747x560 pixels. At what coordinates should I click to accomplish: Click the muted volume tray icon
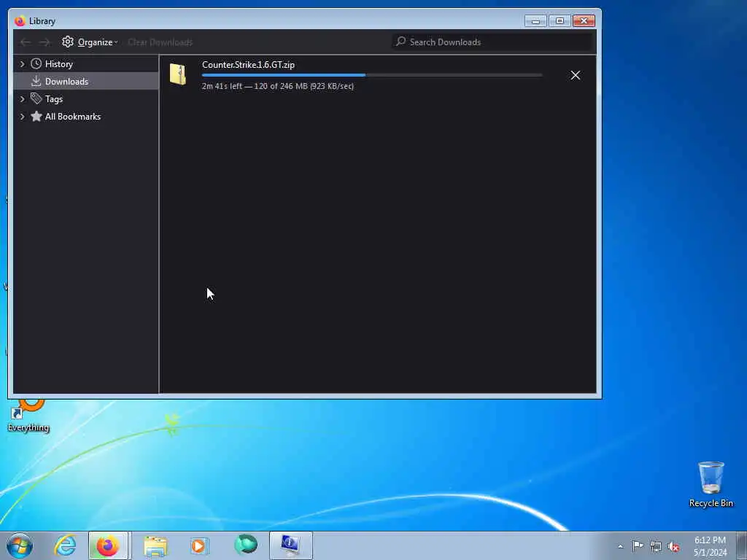pyautogui.click(x=673, y=547)
